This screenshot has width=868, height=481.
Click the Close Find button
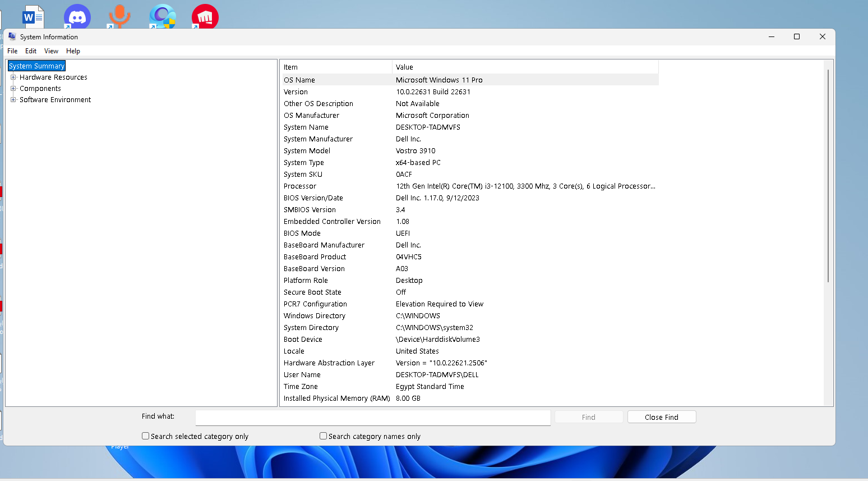pos(662,416)
